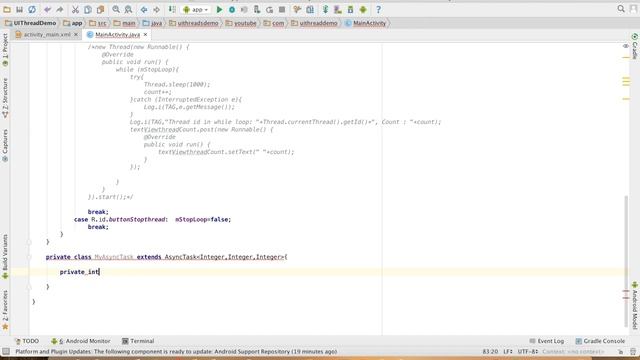
Task: Open the Captures tool window
Action: coord(5,146)
